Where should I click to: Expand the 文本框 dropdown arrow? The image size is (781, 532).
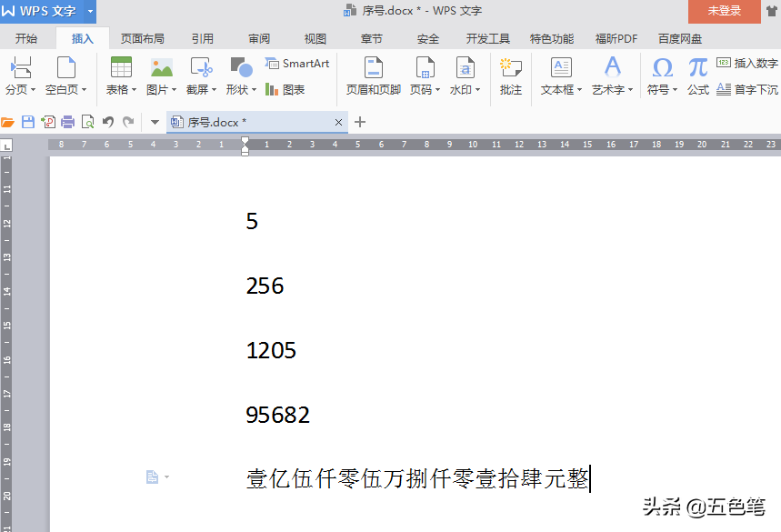pos(580,90)
